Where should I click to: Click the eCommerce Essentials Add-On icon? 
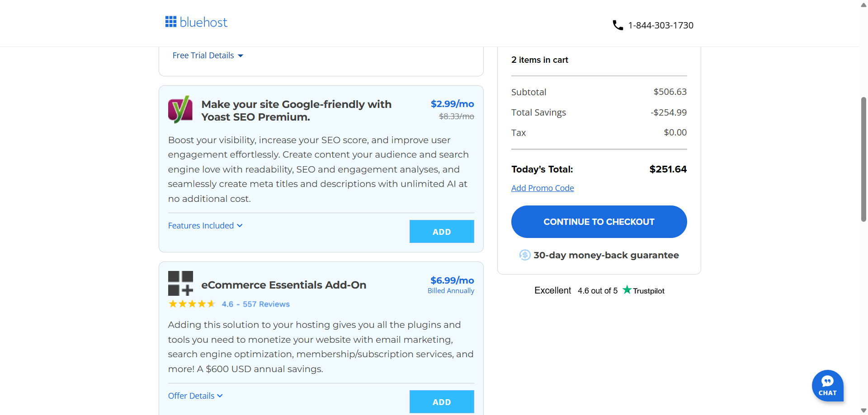click(180, 284)
